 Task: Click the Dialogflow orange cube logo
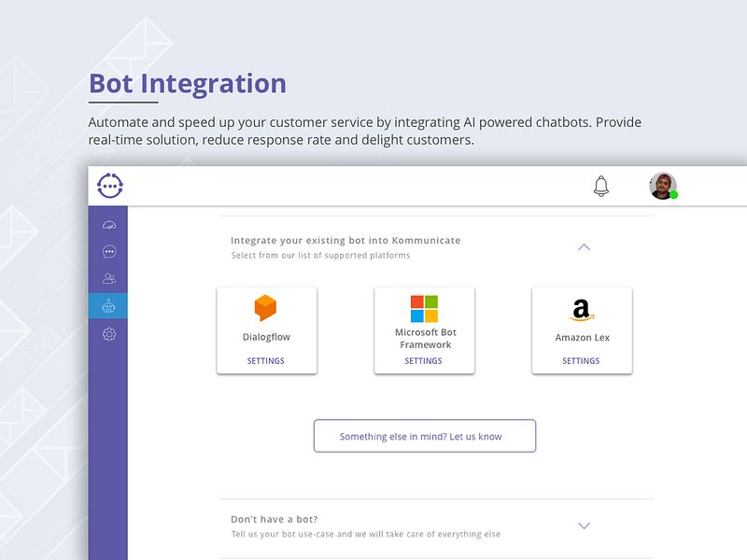click(x=265, y=308)
